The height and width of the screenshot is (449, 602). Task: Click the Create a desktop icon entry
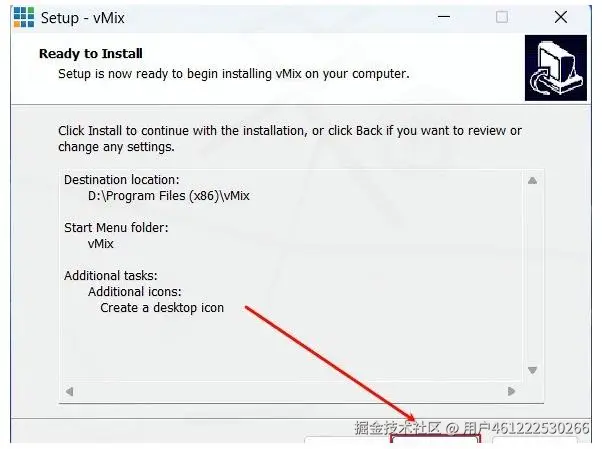click(162, 308)
